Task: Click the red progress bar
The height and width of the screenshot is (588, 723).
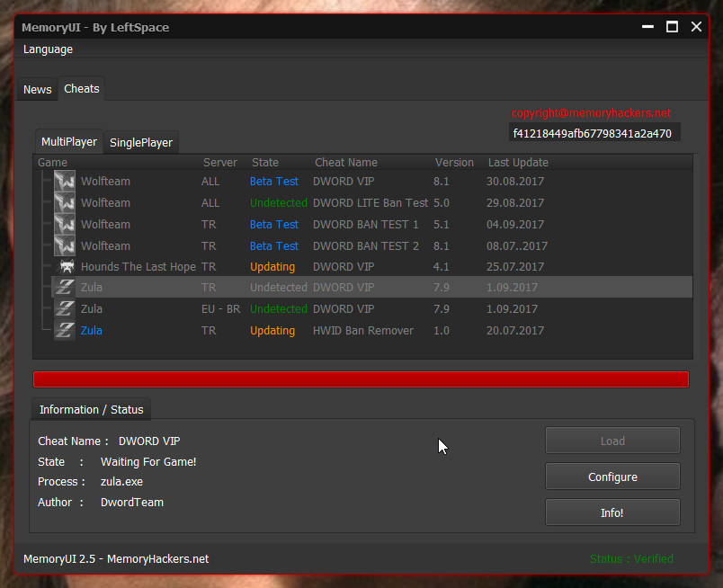Action: point(361,379)
